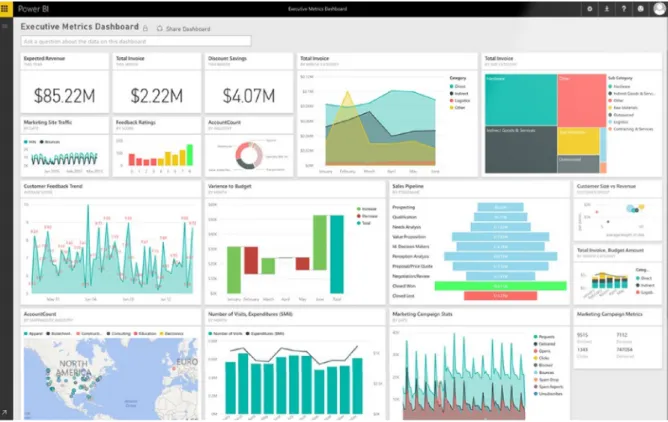Click the green Closed Won funnel bar
This screenshot has width=668, height=422.
(501, 286)
